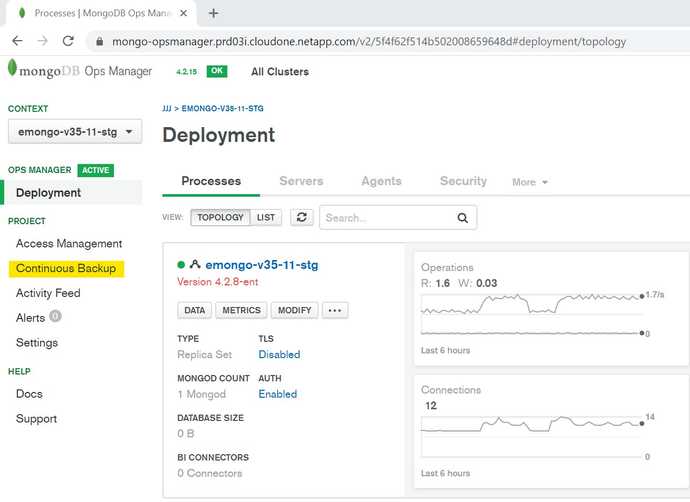Screen dimensions: 690x502
Task: Switch view to TOPOLOGY
Action: 220,217
